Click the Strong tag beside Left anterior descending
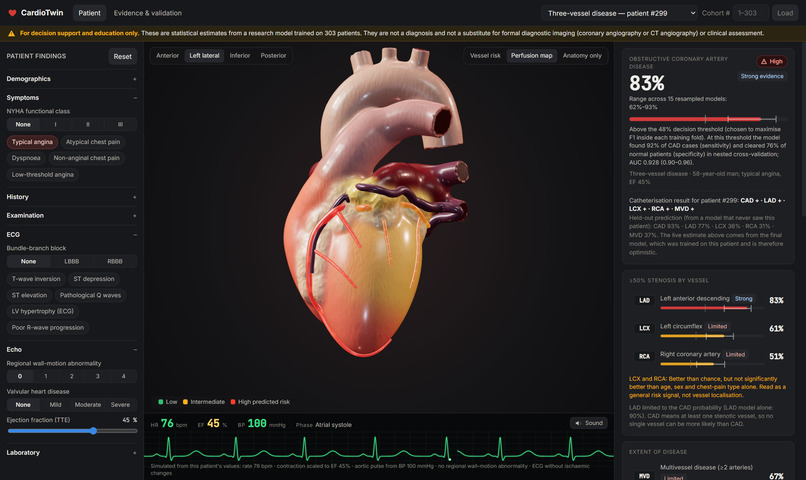 pos(743,299)
